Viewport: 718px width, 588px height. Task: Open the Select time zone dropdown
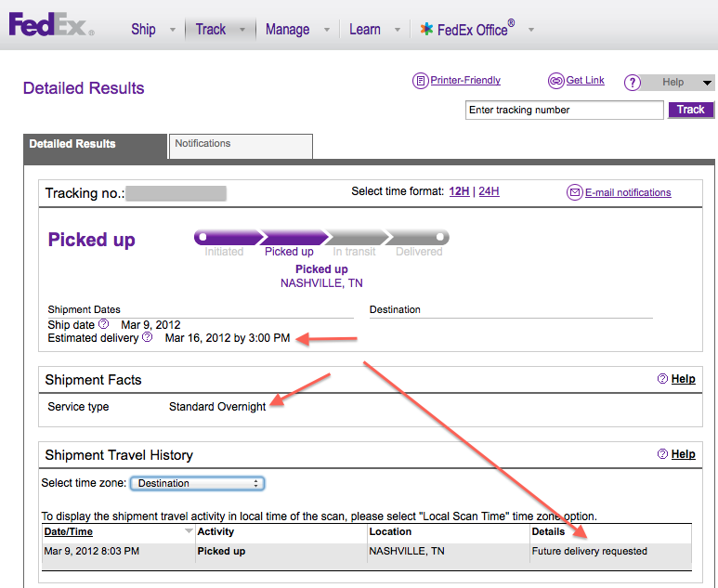(x=197, y=483)
